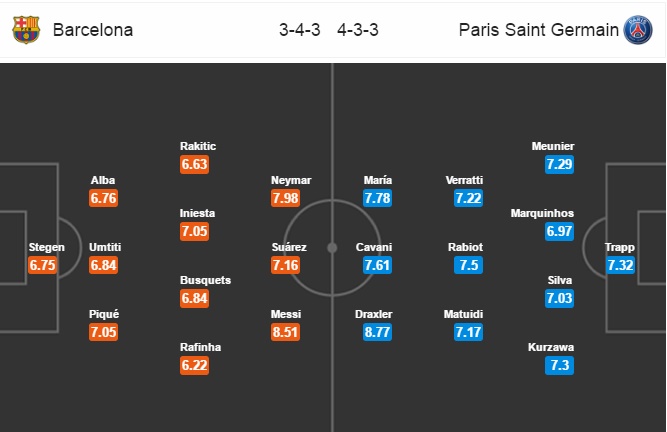
Task: Click Meunier's 7.29 rating badge
Action: (x=559, y=164)
